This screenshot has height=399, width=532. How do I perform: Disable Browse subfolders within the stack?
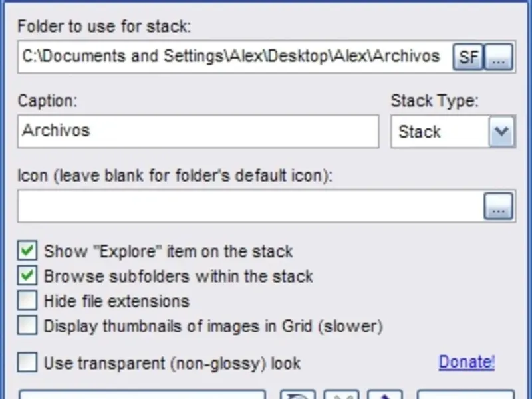(x=27, y=275)
